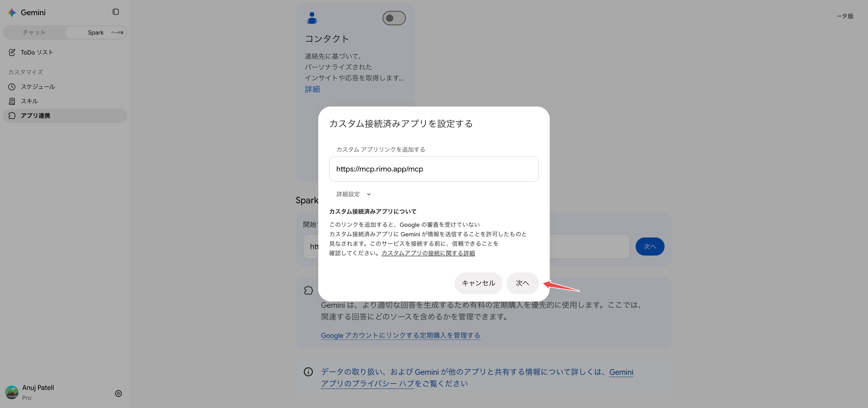868x408 pixels.
Task: Open カスタムアプリの接続に関する詳細 link
Action: tap(428, 253)
